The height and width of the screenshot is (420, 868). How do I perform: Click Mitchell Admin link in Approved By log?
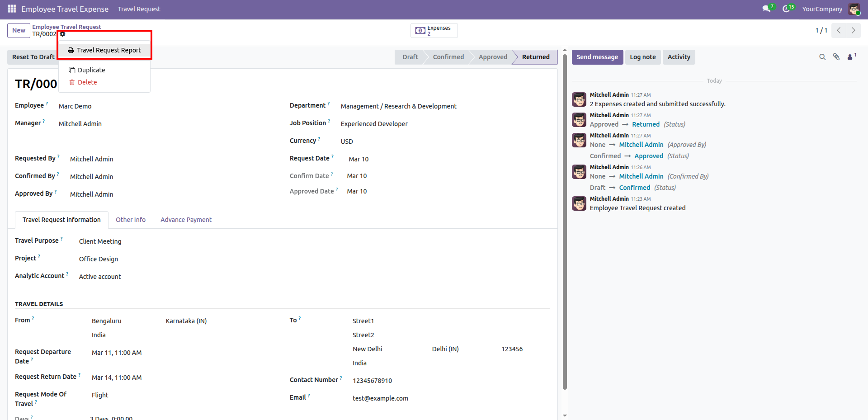coord(641,145)
